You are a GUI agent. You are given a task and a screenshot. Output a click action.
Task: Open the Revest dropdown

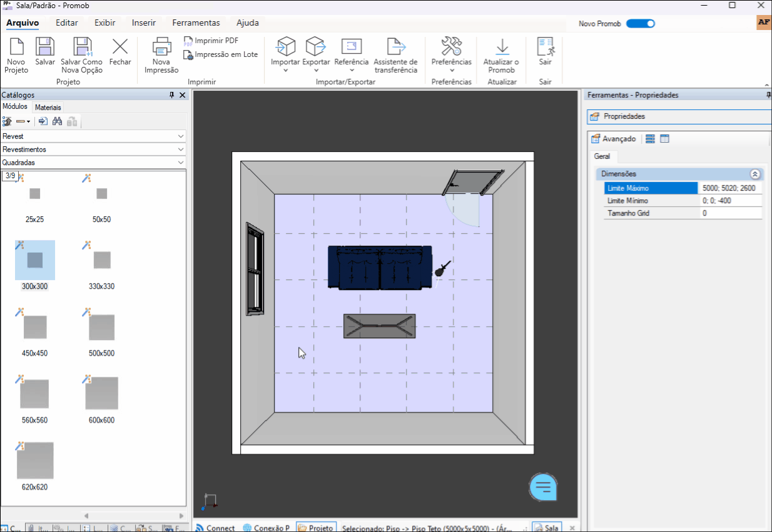click(93, 136)
